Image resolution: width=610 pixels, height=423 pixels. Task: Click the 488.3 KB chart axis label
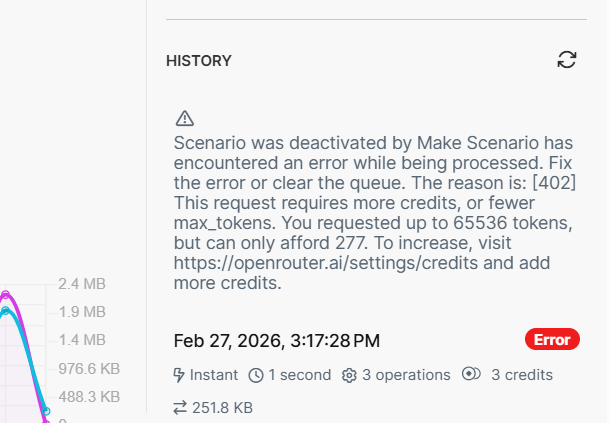click(89, 396)
